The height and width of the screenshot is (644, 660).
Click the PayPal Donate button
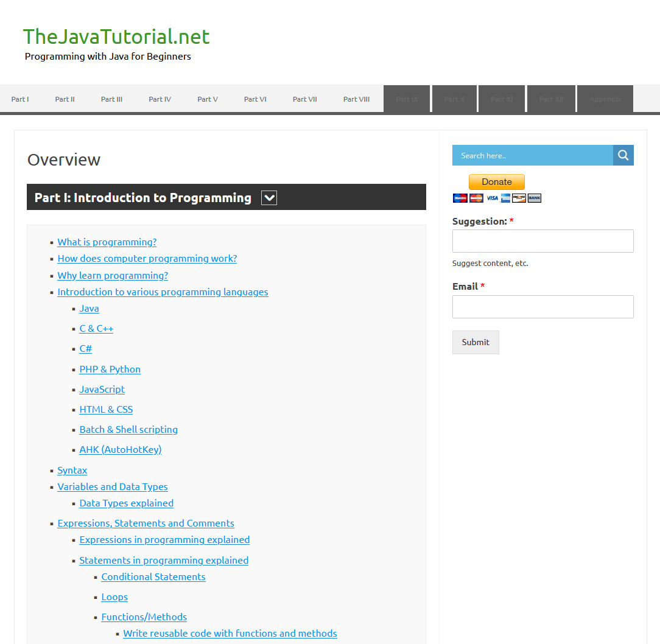(497, 182)
